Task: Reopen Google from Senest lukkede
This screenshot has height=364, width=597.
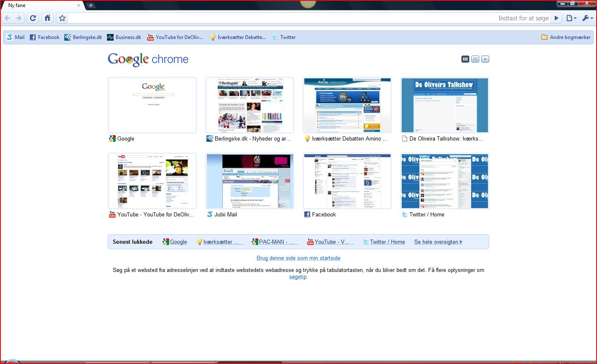Action: point(175,242)
